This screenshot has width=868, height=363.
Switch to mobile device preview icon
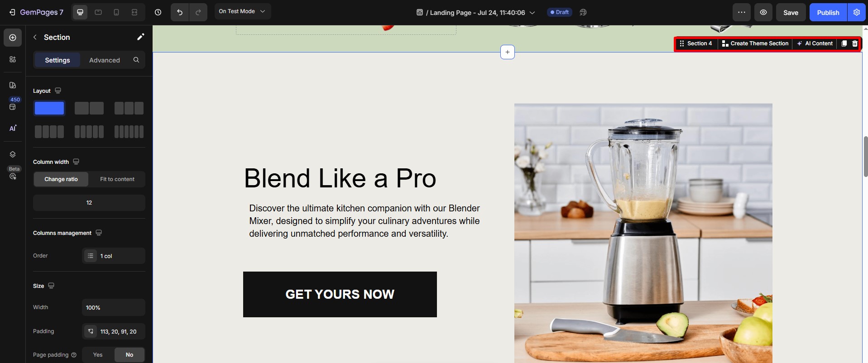[116, 12]
